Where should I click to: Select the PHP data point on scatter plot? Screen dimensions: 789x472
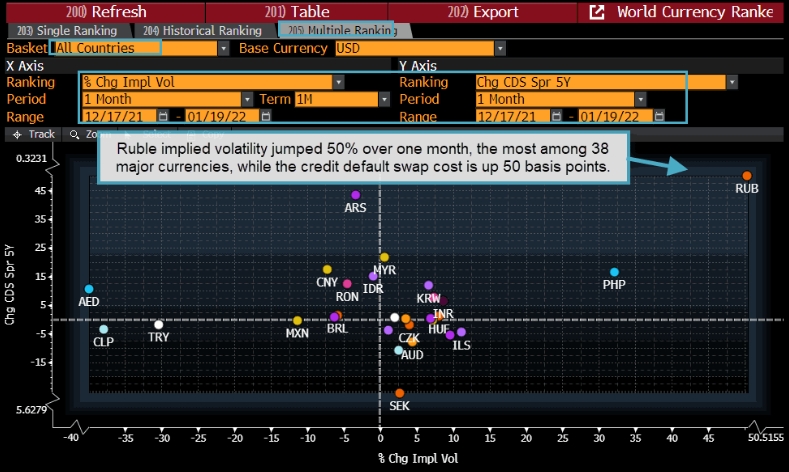(614, 272)
